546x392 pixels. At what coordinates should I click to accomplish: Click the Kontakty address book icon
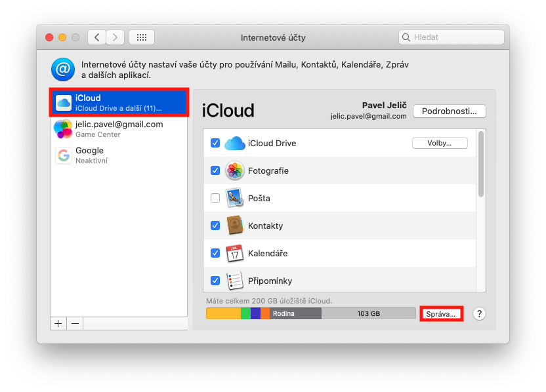tap(234, 225)
